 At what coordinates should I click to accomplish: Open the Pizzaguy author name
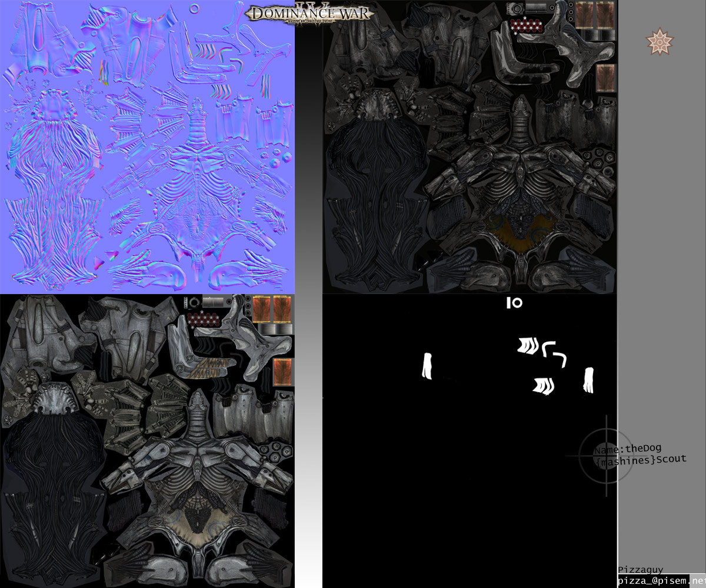pos(640,569)
